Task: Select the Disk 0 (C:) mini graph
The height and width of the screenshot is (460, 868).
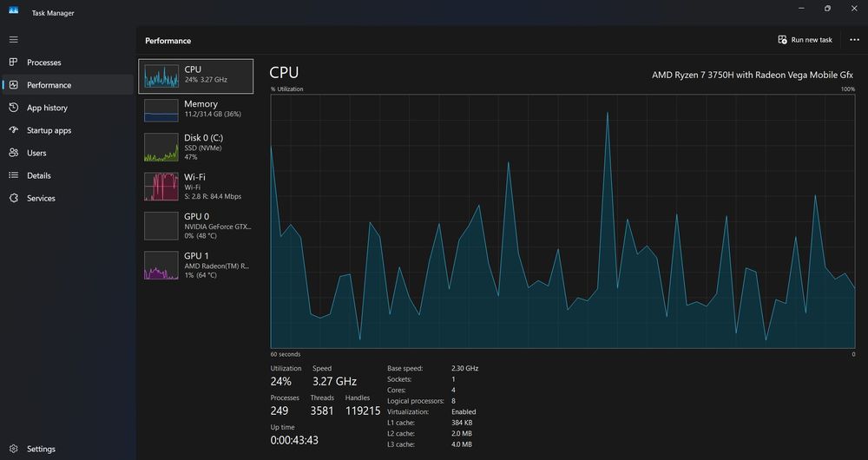Action: [161, 148]
